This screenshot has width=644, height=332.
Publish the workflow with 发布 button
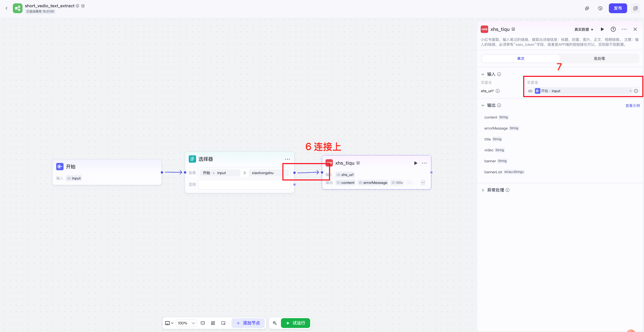pyautogui.click(x=618, y=8)
